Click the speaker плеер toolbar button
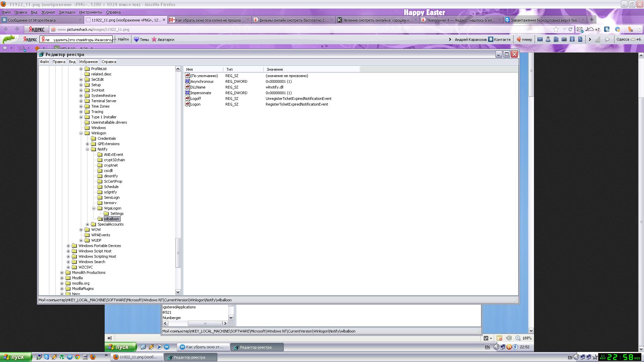 [x=524, y=39]
